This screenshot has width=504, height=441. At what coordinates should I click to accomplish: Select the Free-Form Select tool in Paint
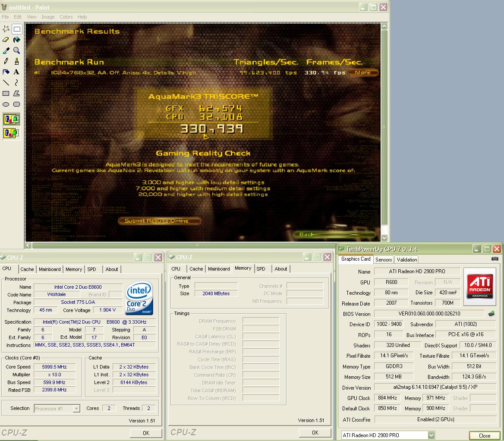point(6,29)
